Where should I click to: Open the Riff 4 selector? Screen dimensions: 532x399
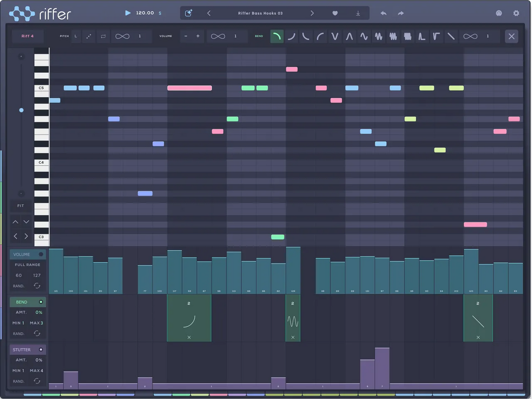(x=28, y=36)
